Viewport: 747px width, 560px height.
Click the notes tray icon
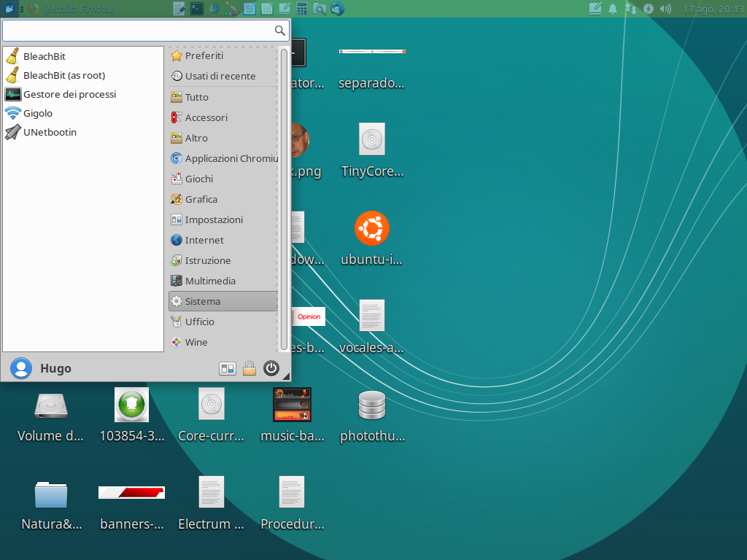pos(595,9)
